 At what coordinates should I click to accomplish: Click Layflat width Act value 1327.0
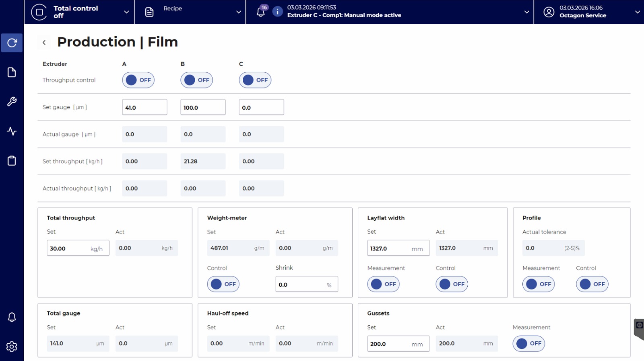pos(467,248)
